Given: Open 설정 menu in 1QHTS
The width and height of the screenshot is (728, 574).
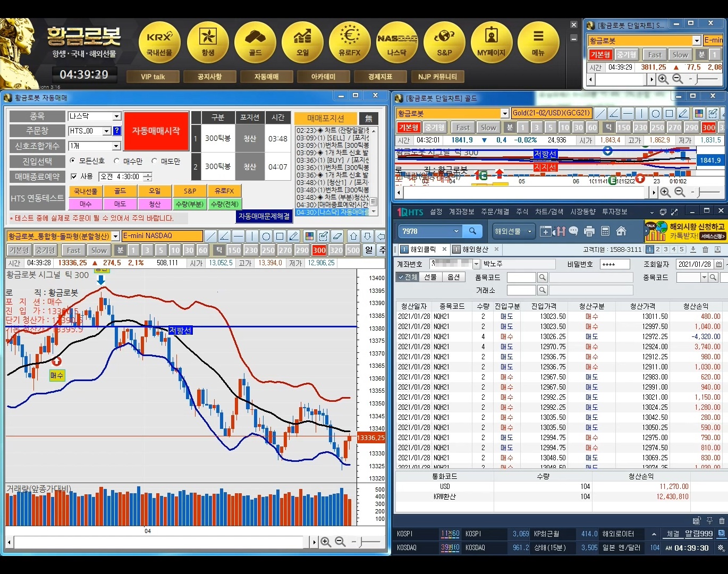Looking at the screenshot, I should point(436,212).
